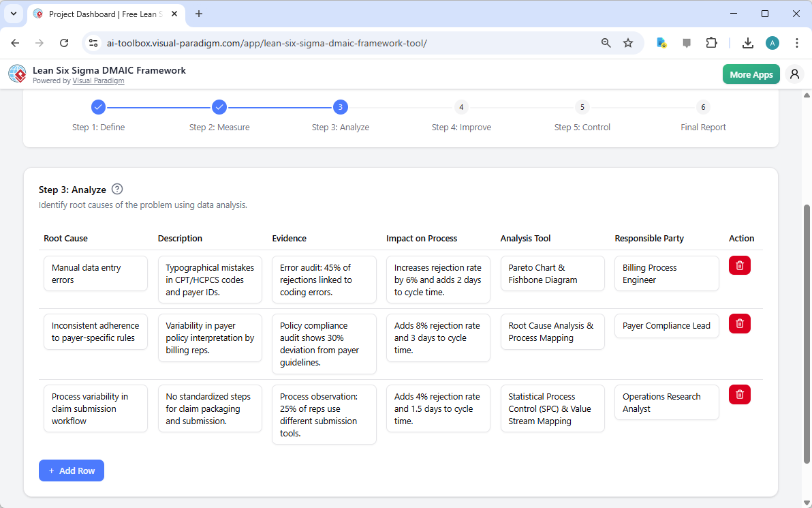Edit the Billing Process Engineer field
The image size is (812, 508).
666,273
